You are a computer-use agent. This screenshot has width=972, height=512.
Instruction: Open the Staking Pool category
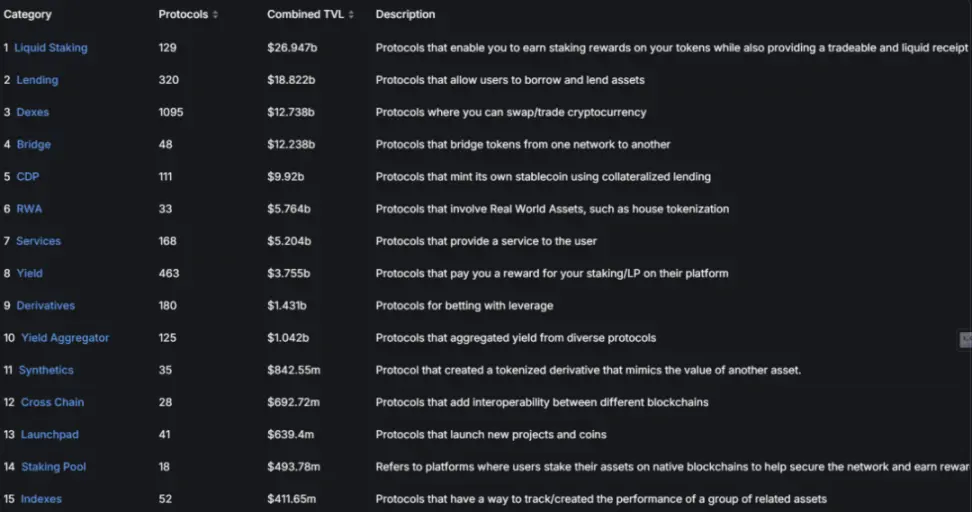pos(54,467)
